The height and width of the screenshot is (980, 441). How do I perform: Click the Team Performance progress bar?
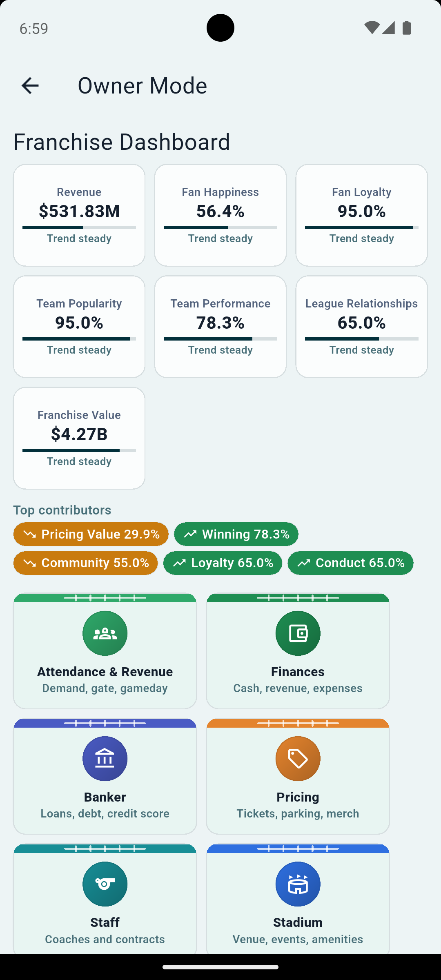click(220, 339)
